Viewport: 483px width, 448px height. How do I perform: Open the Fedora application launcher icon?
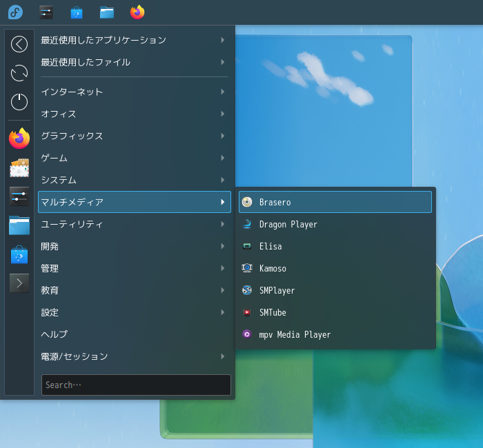(x=15, y=12)
